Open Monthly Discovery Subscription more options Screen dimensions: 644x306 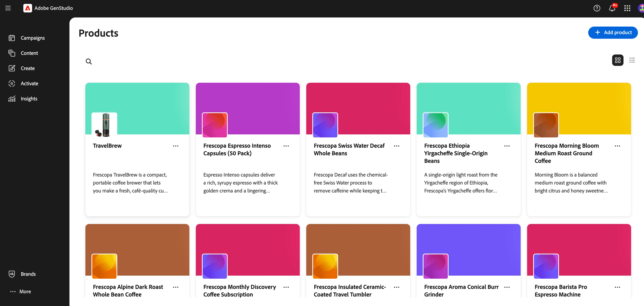coord(286,287)
